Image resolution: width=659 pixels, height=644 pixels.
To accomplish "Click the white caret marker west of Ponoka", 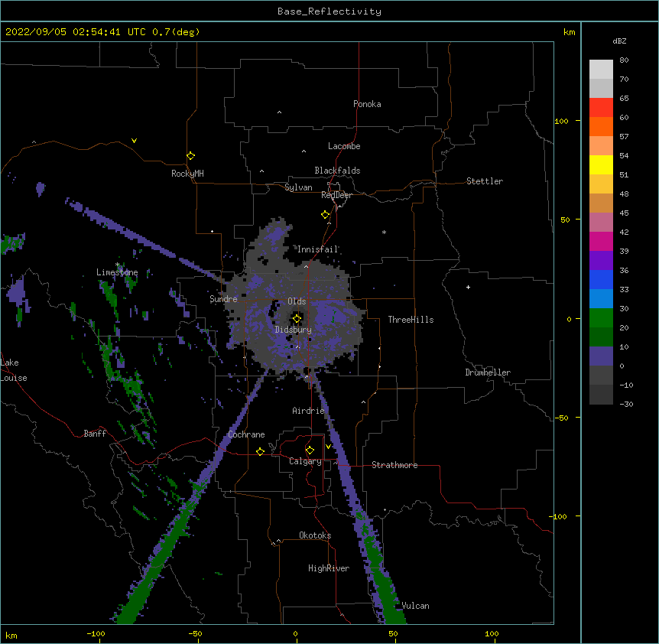I will pos(279,112).
